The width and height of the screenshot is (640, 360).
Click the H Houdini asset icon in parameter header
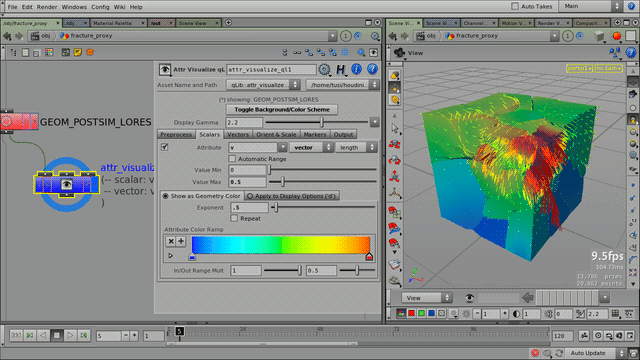[x=340, y=69]
